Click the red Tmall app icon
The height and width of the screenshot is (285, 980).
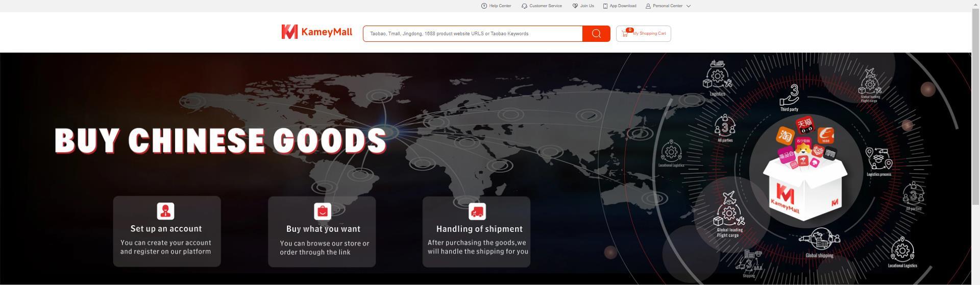(804, 125)
